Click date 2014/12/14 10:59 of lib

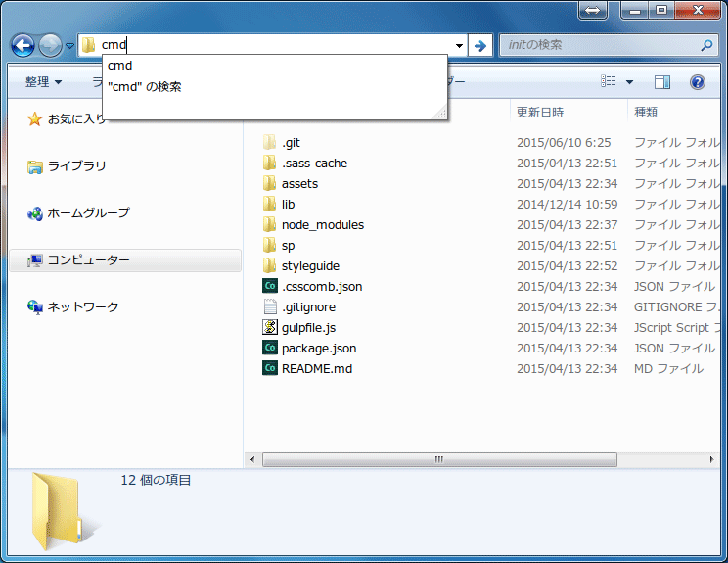click(x=567, y=204)
